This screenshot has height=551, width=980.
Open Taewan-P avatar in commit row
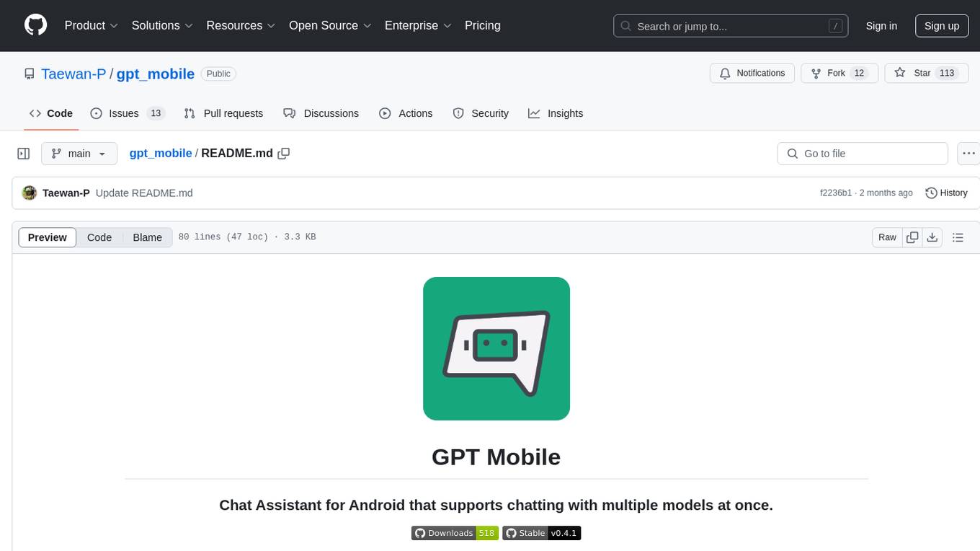pyautogui.click(x=30, y=193)
